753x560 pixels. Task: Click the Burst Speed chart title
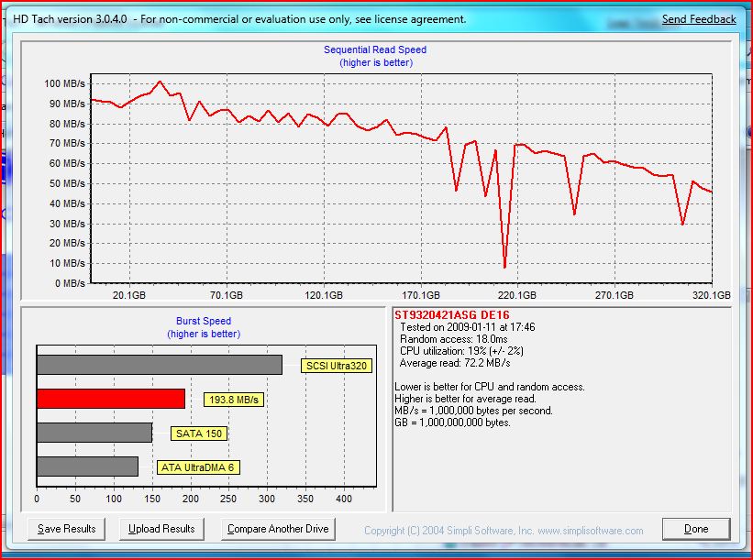[204, 321]
